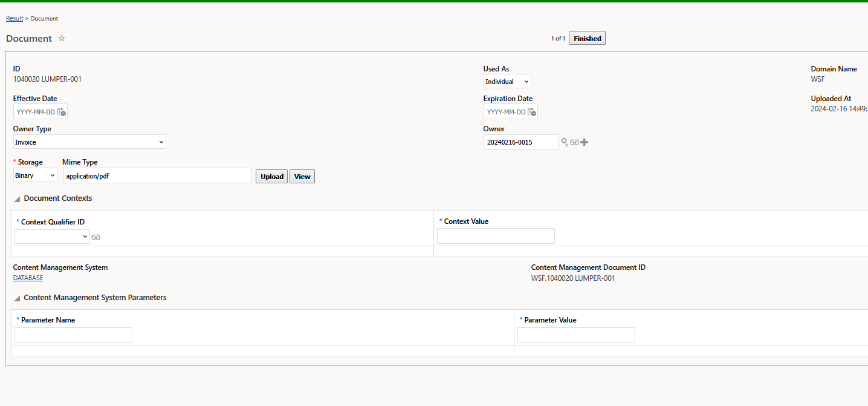The image size is (868, 406).
Task: Open Used As Individual dropdown
Action: [507, 81]
